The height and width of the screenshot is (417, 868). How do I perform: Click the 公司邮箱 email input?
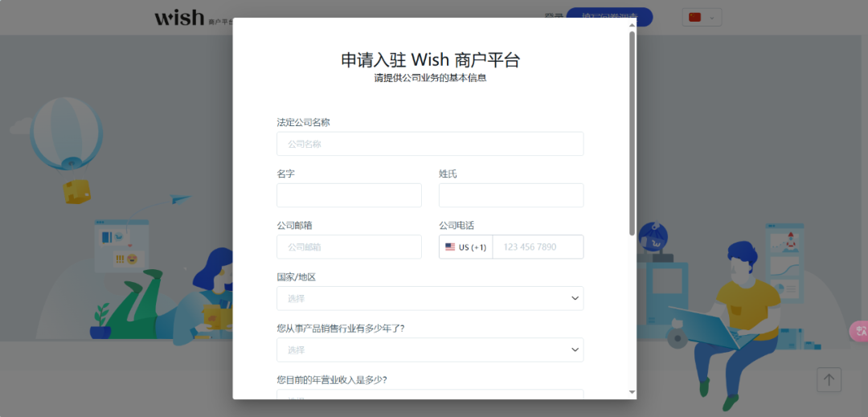click(350, 247)
